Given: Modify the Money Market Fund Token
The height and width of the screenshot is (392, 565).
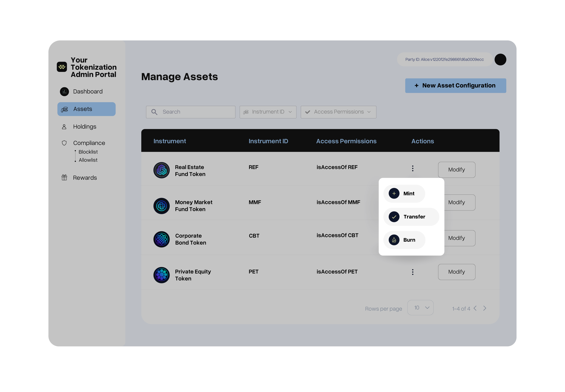Looking at the screenshot, I should point(460,202).
